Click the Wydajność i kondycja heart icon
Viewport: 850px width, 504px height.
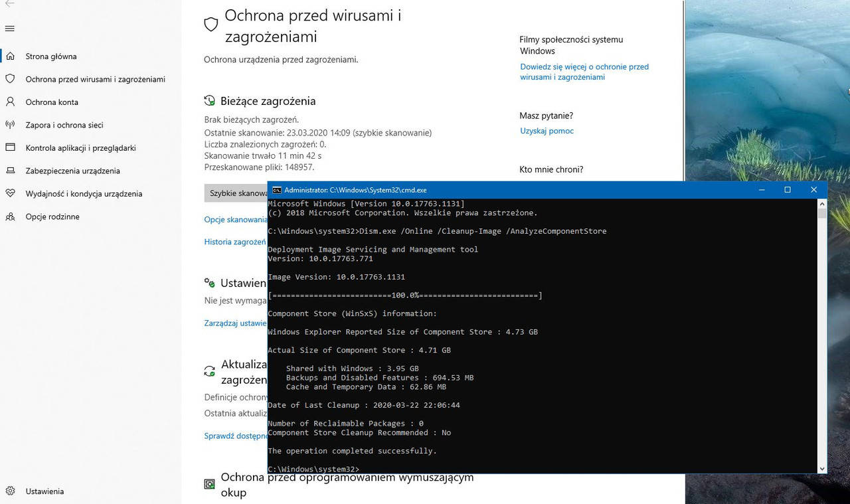[x=10, y=193]
